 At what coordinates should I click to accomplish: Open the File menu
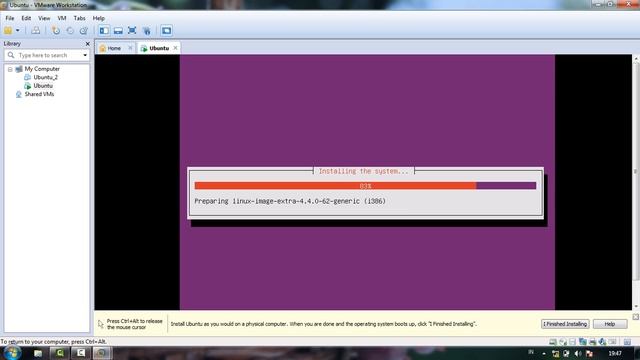(x=10, y=18)
